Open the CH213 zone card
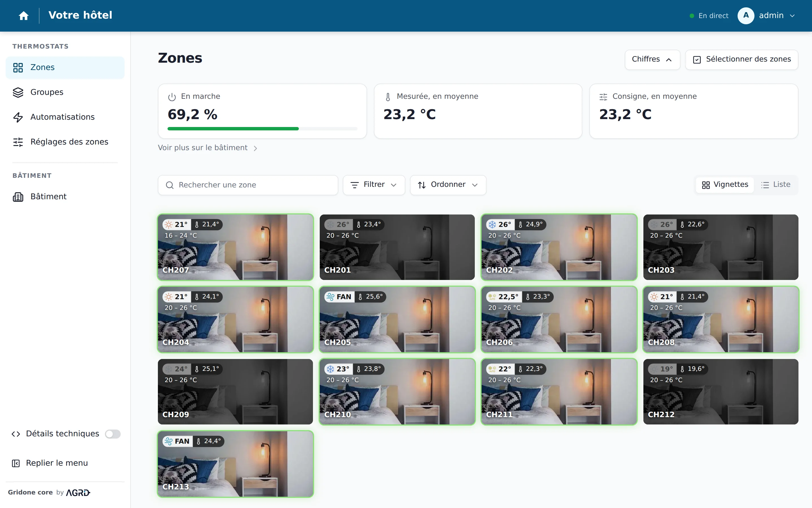Screen dimensions: 812x508 tap(235, 464)
